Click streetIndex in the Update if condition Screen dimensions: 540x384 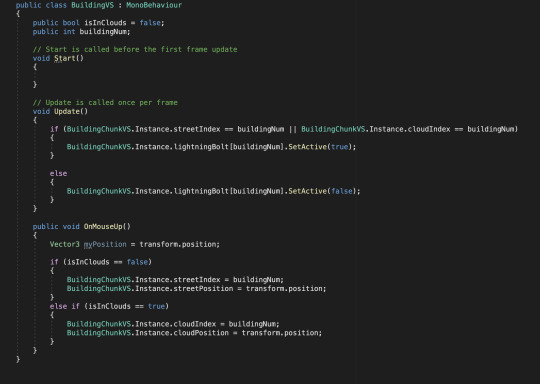pos(197,129)
